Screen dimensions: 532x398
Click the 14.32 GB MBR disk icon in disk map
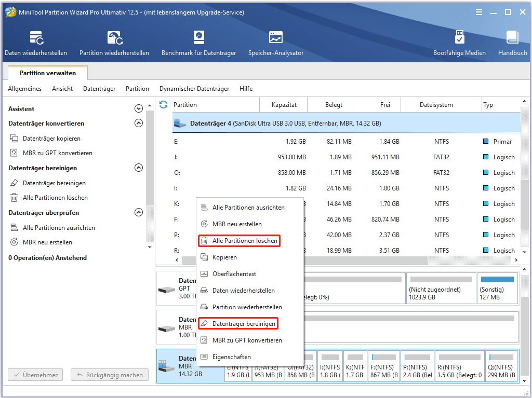pyautogui.click(x=167, y=366)
